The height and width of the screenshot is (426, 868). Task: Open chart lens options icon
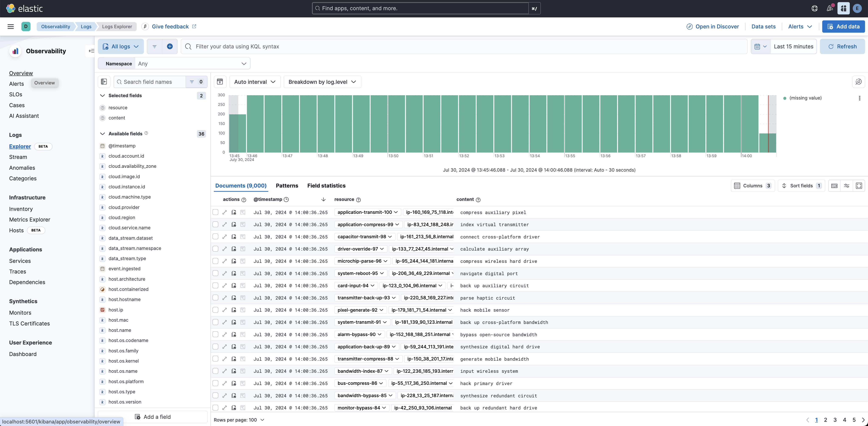click(x=858, y=82)
